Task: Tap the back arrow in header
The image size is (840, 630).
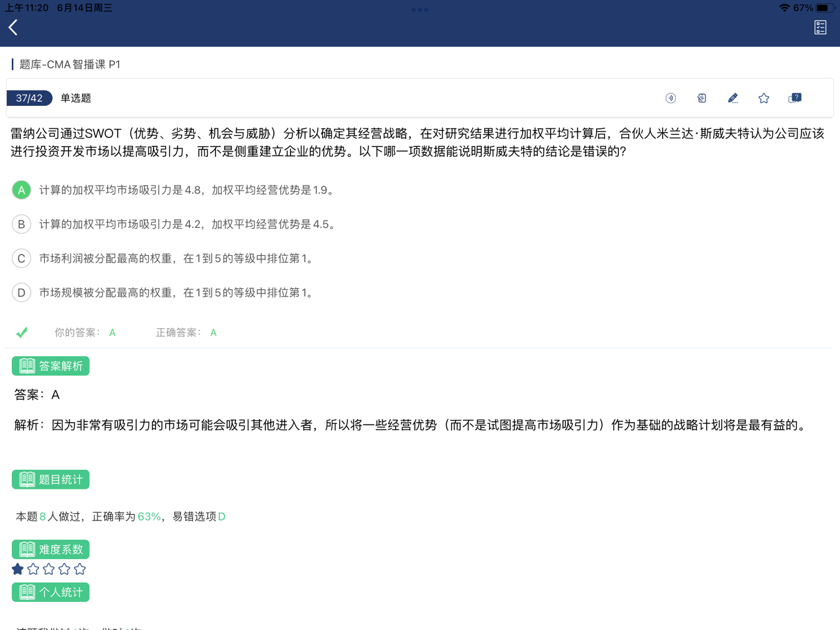Action: (13, 27)
